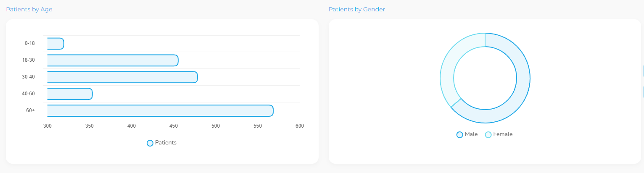Click the 30-40 axis label
Viewport: 644px width, 173px height.
point(29,77)
